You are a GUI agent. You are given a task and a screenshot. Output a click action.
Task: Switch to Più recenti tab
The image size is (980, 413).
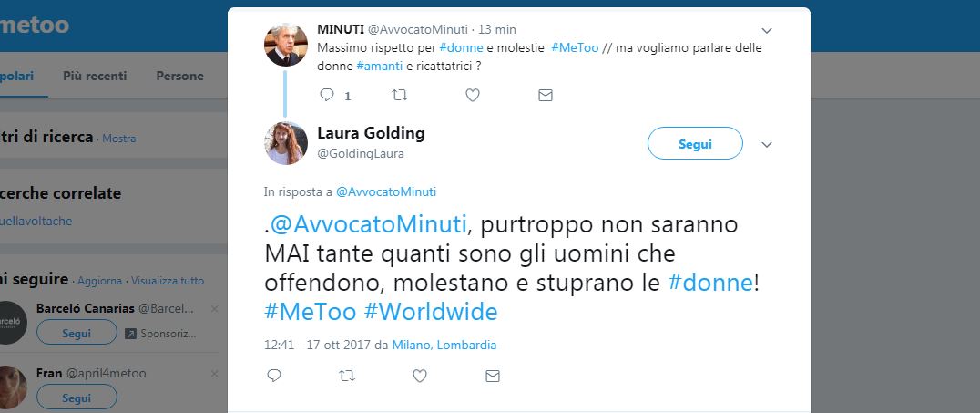[95, 76]
